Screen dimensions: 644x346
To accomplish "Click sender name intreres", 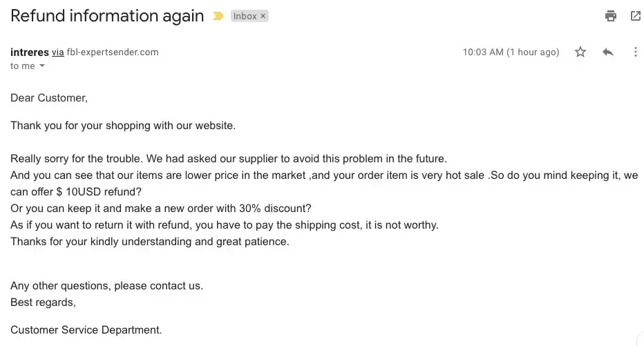I will pos(30,52).
